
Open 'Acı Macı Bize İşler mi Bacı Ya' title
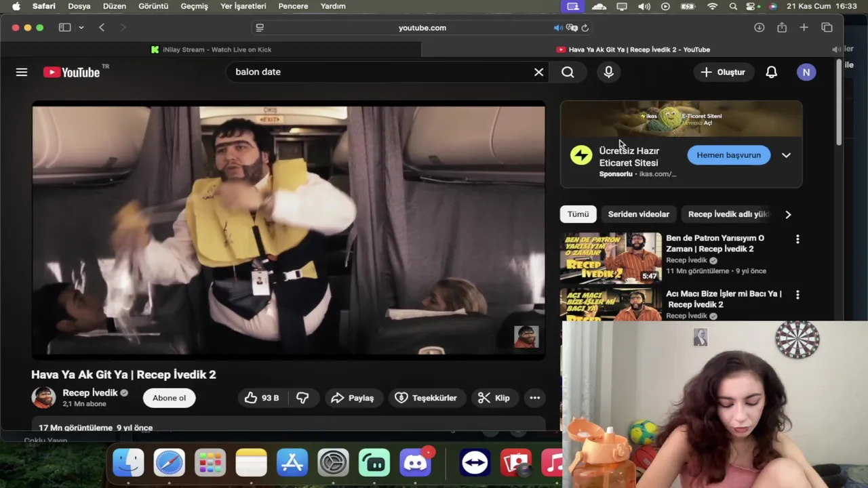coord(724,299)
